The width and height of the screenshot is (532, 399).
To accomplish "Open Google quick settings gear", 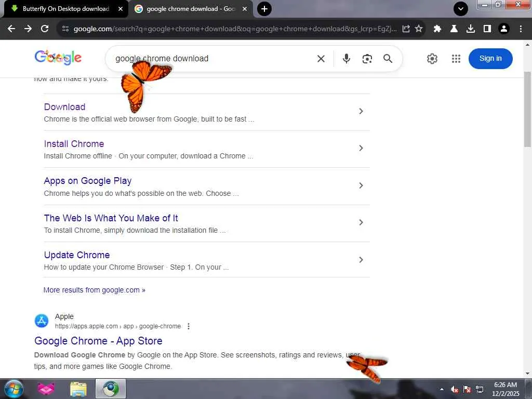I will click(x=432, y=59).
